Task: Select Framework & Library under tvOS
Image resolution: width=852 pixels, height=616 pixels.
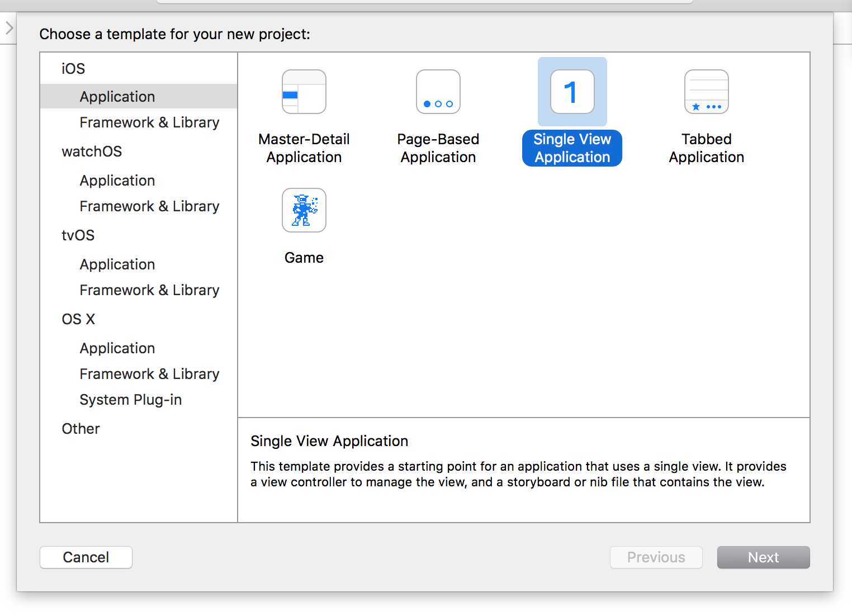Action: (139, 290)
